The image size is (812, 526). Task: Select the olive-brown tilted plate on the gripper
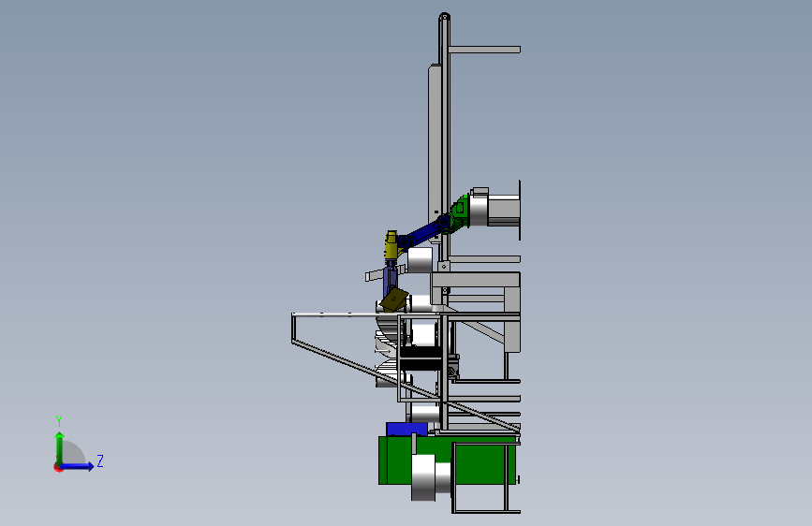click(394, 300)
